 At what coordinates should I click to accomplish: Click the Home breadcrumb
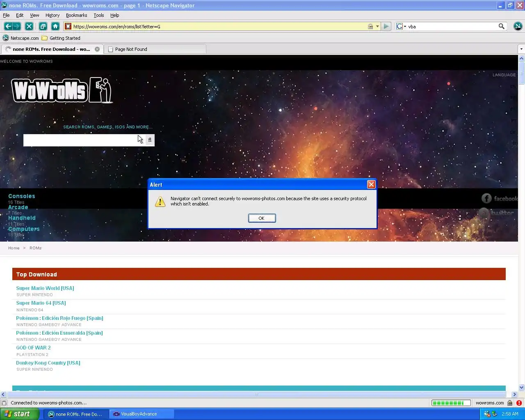click(x=14, y=248)
